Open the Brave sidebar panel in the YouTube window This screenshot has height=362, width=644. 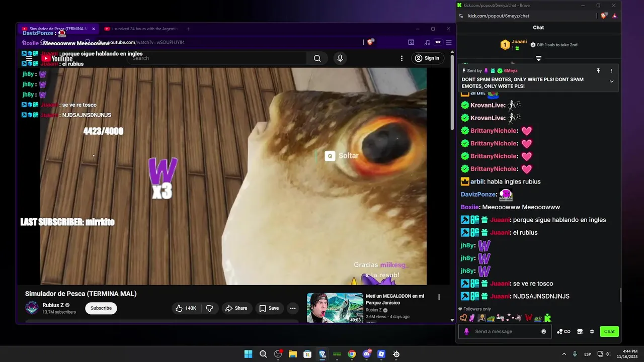[411, 42]
